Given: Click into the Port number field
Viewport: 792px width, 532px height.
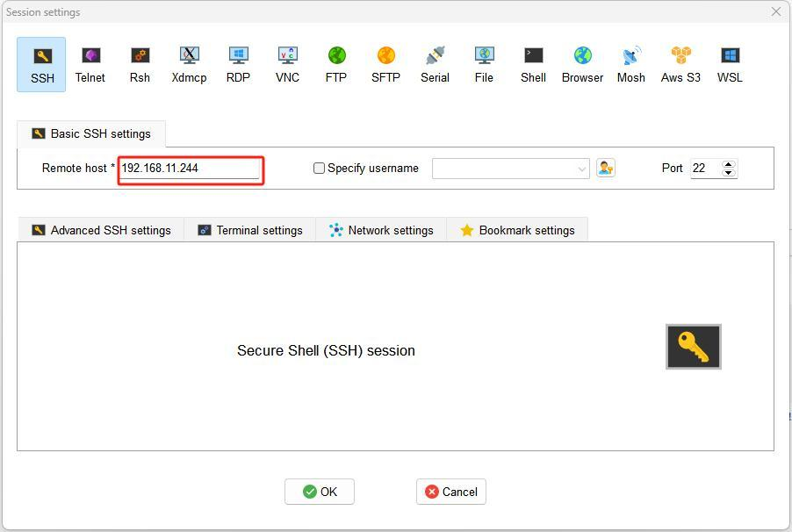Looking at the screenshot, I should pyautogui.click(x=706, y=169).
